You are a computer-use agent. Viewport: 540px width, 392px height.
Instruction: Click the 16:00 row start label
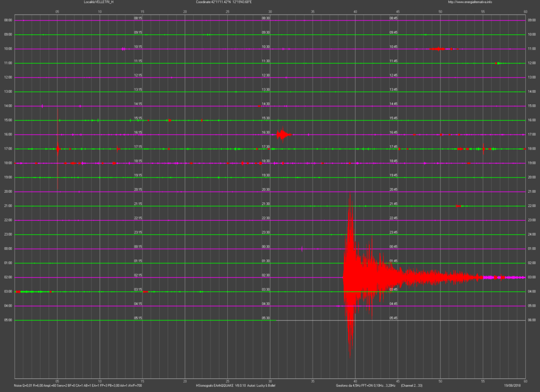coord(8,134)
